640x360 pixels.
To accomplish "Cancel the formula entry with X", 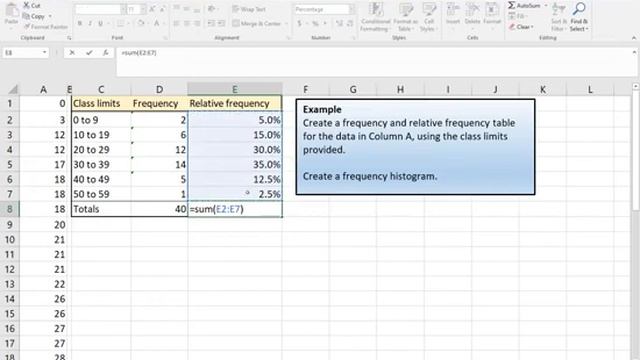I will pyautogui.click(x=72, y=53).
